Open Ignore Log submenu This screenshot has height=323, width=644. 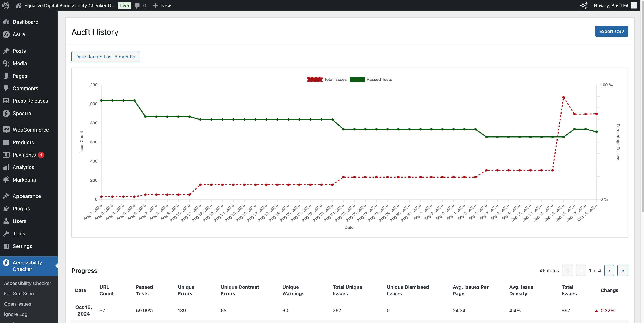pos(16,314)
